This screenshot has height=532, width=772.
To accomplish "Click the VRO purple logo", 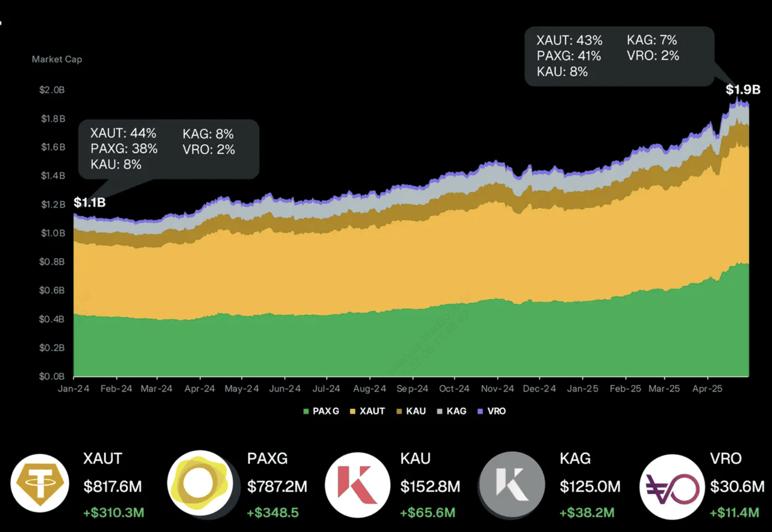I will click(x=672, y=487).
